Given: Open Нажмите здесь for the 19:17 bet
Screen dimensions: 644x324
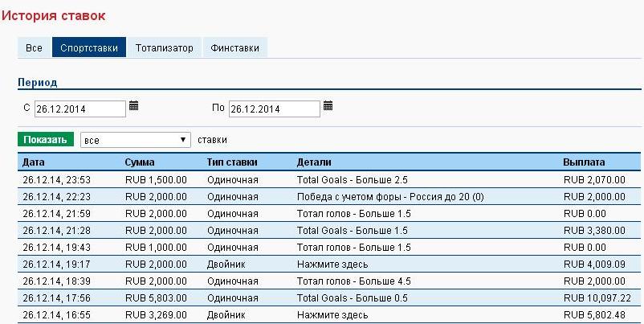Looking at the screenshot, I should [332, 264].
